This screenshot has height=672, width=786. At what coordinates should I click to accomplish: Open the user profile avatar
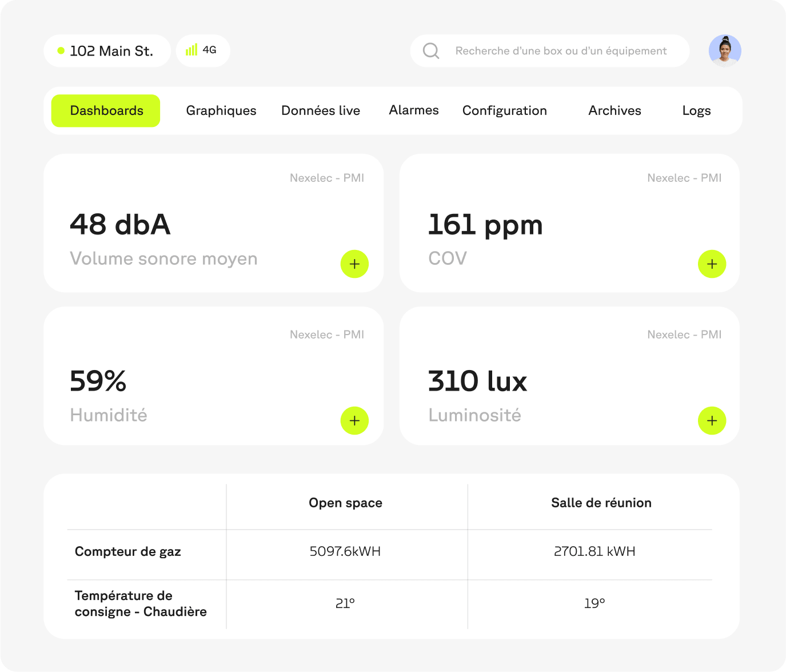tap(725, 51)
